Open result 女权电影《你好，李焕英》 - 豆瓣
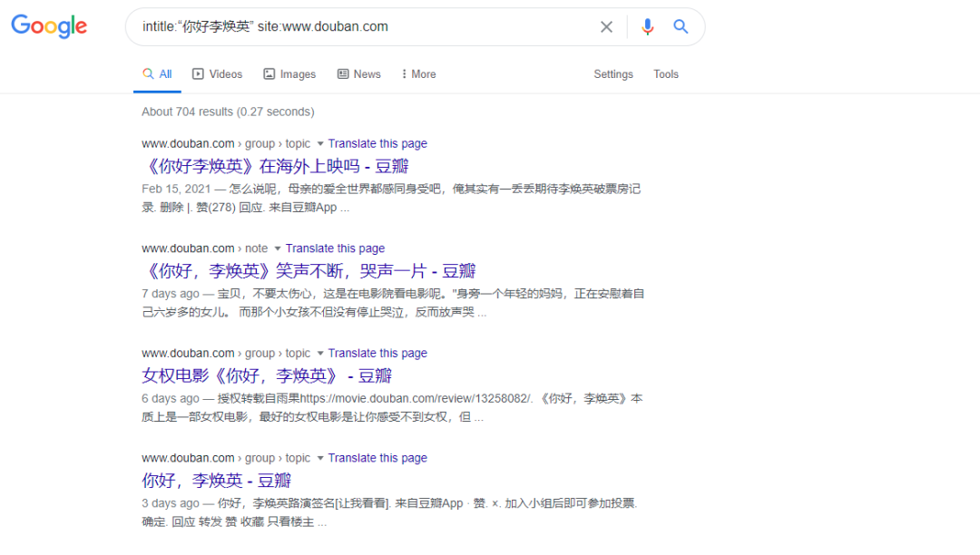 point(267,375)
